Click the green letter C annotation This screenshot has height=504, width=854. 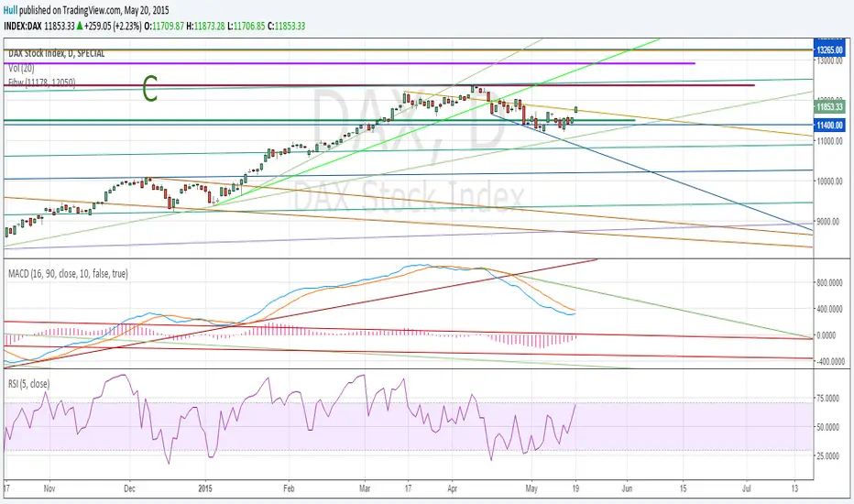149,89
